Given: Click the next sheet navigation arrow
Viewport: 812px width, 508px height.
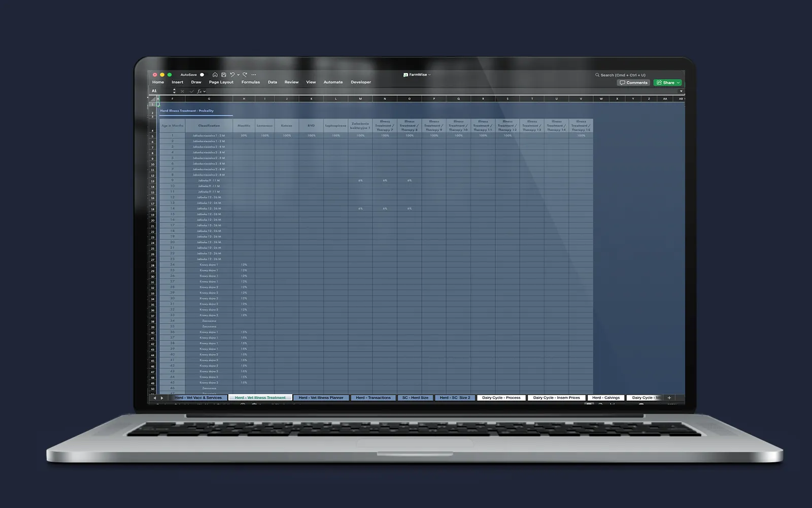Looking at the screenshot, I should [162, 398].
